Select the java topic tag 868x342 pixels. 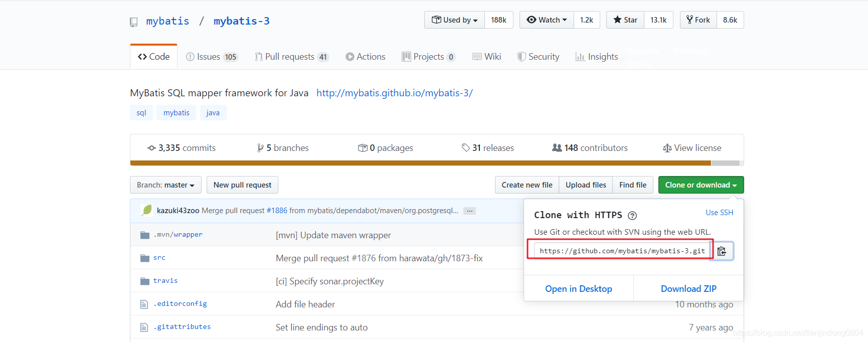(x=213, y=113)
